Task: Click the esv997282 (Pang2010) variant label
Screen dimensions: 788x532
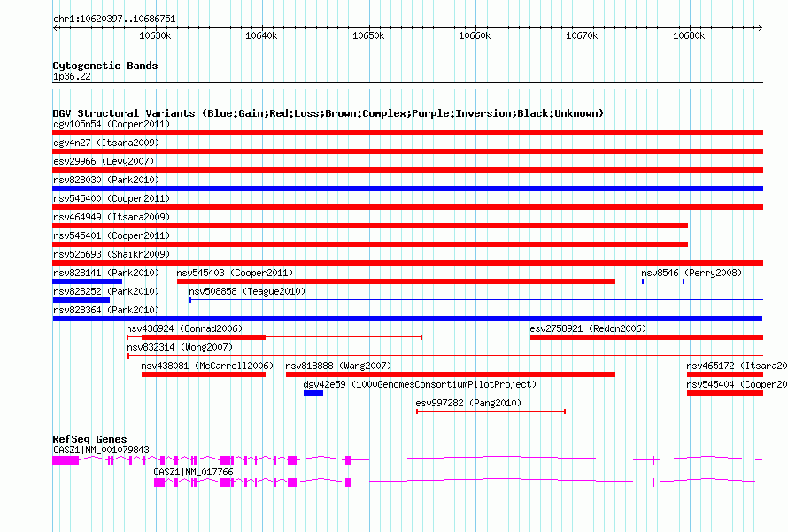Action: (468, 404)
